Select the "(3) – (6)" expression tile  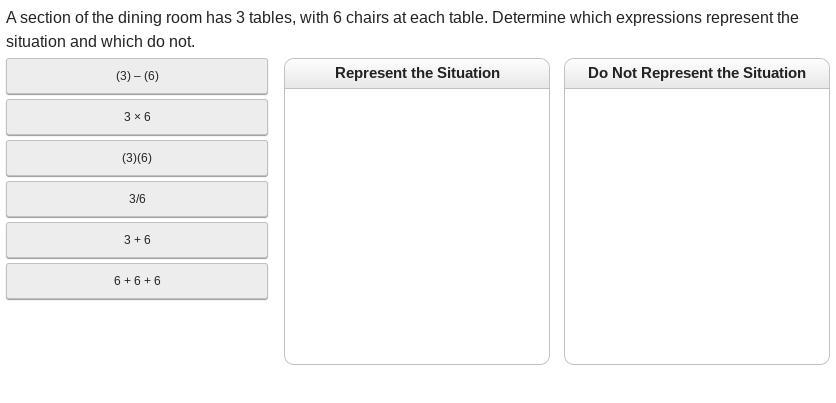coord(137,76)
